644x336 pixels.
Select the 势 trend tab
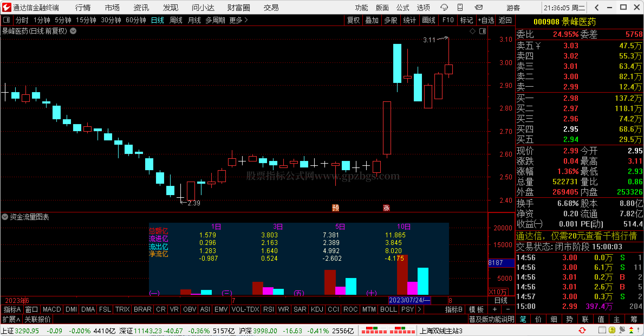(x=570, y=319)
